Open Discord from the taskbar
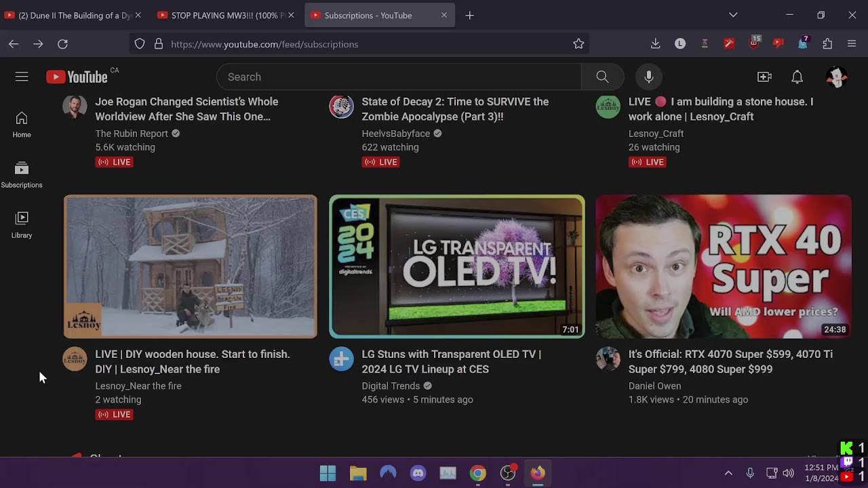The width and height of the screenshot is (868, 488). pos(418,473)
